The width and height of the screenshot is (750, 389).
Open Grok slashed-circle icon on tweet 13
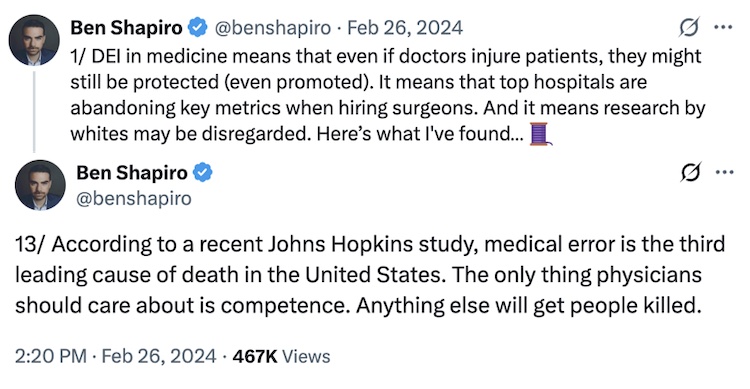tap(691, 172)
